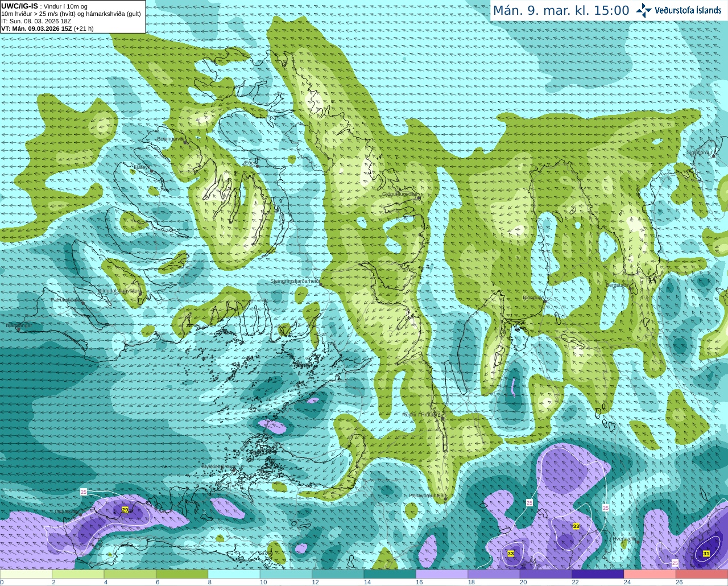Click the 25 contour label near Gufuskálar
728x586 pixels.
pyautogui.click(x=84, y=492)
